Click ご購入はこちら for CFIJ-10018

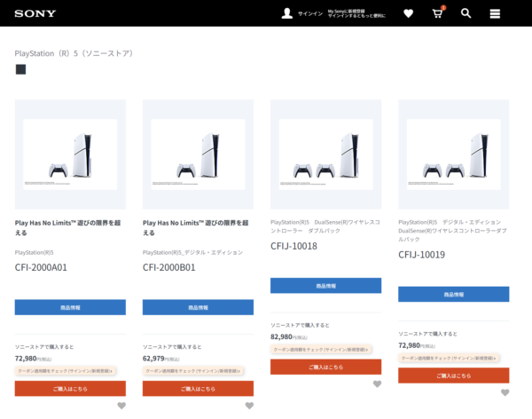(x=325, y=367)
